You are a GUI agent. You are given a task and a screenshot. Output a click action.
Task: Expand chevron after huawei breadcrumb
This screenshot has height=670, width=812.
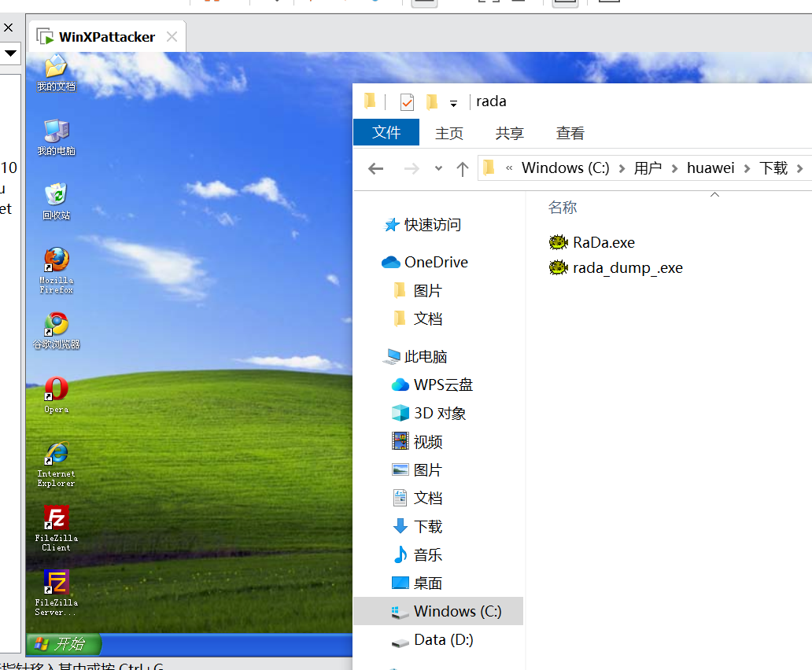click(747, 168)
